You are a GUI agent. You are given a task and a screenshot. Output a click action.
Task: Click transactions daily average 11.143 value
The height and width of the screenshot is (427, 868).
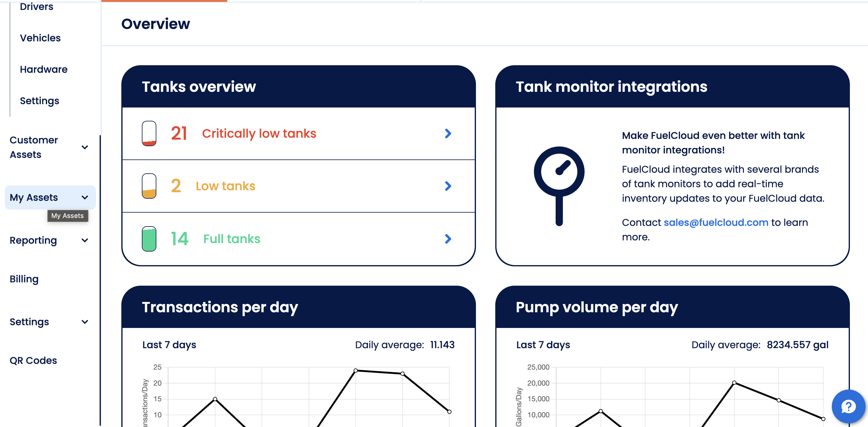(442, 345)
